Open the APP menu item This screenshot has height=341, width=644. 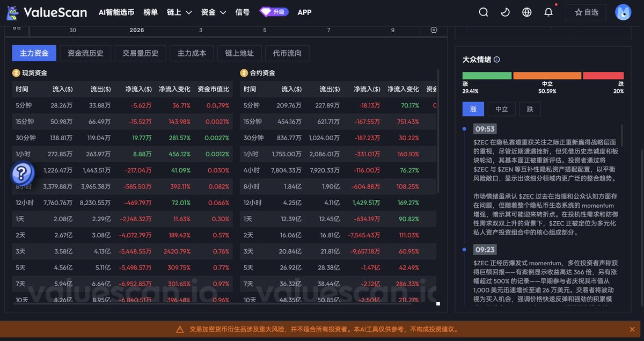[x=304, y=12]
